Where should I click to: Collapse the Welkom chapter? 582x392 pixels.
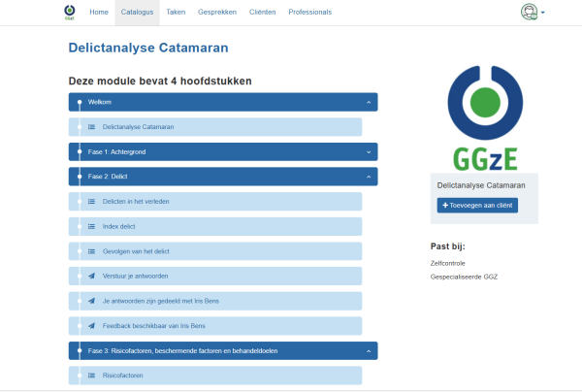369,102
